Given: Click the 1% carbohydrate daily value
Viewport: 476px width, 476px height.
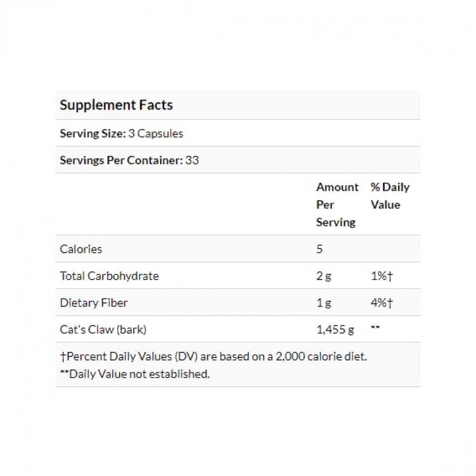Looking at the screenshot, I should tap(381, 275).
